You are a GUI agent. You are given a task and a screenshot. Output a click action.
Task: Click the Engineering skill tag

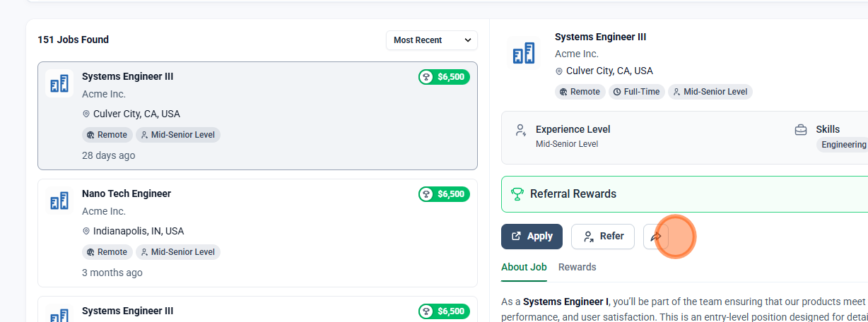(843, 145)
